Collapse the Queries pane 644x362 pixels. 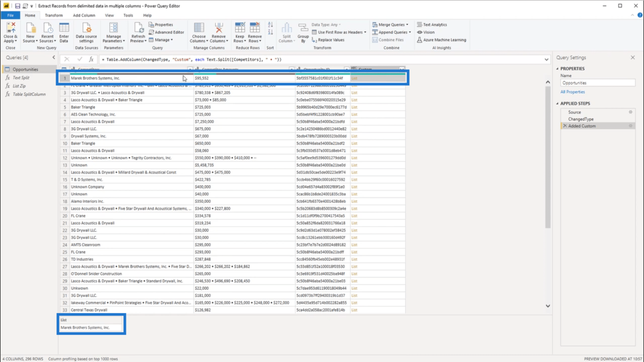tap(54, 57)
